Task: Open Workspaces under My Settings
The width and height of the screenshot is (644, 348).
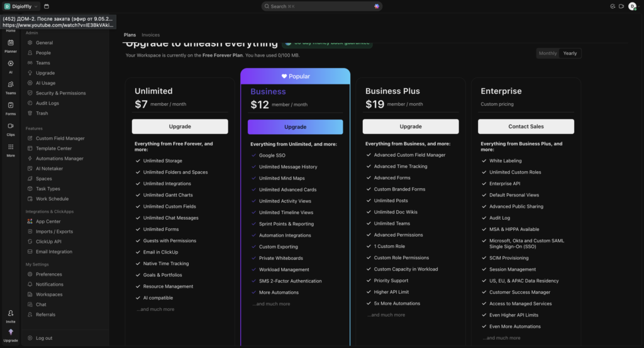Action: click(49, 294)
